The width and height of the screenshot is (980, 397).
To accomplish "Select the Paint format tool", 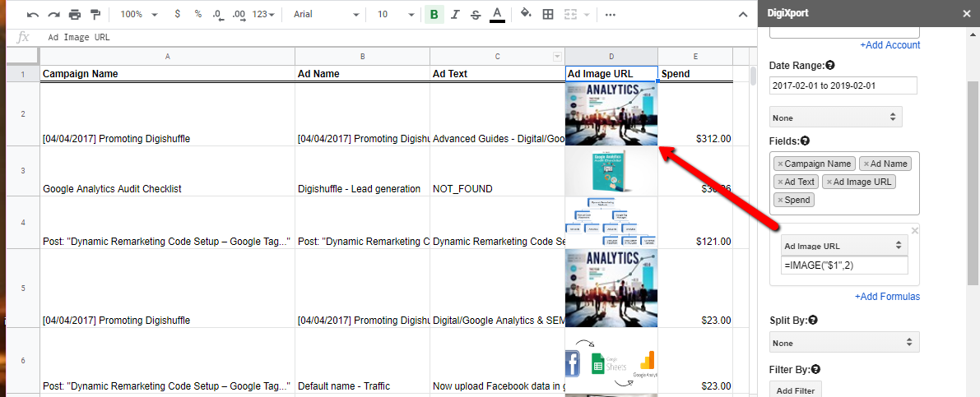I will click(95, 14).
